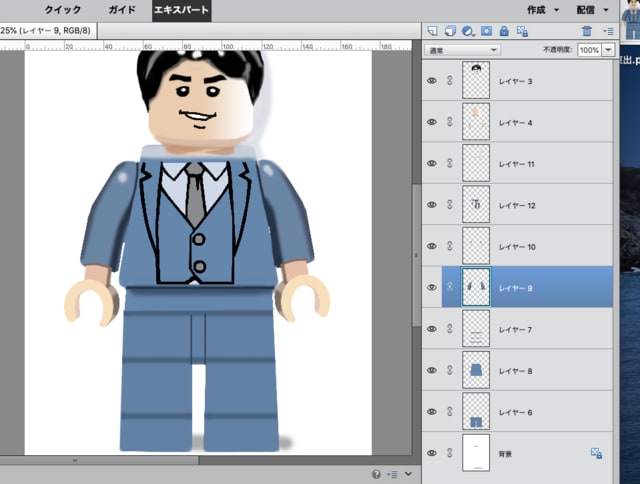
Task: Select layer named レイヤー 12
Action: tap(517, 205)
